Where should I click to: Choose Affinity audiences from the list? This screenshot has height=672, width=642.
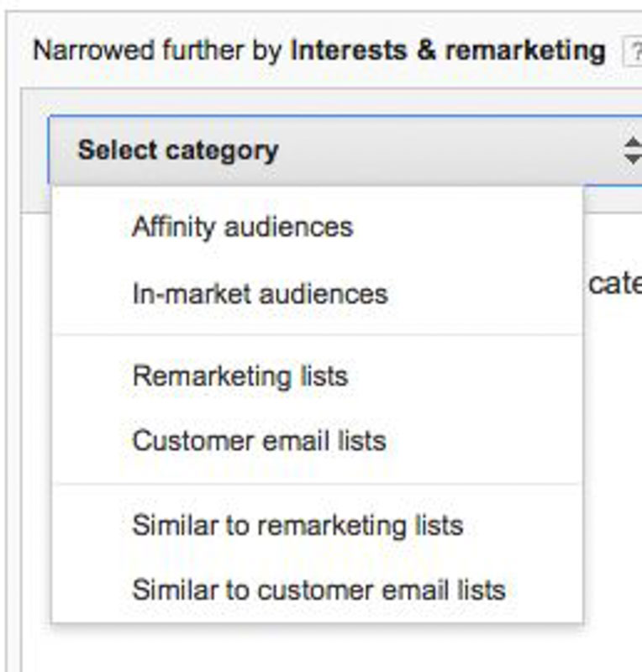point(242,227)
